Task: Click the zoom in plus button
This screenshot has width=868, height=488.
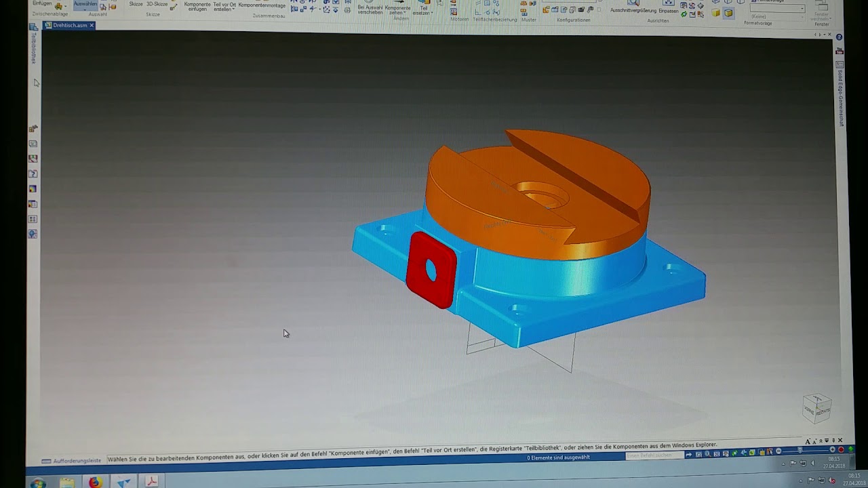Action: point(833,449)
